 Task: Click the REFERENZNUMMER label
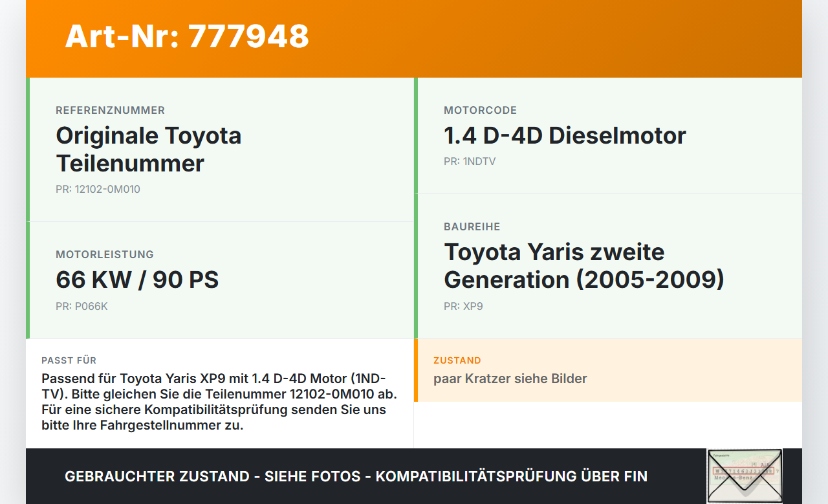[x=111, y=110]
